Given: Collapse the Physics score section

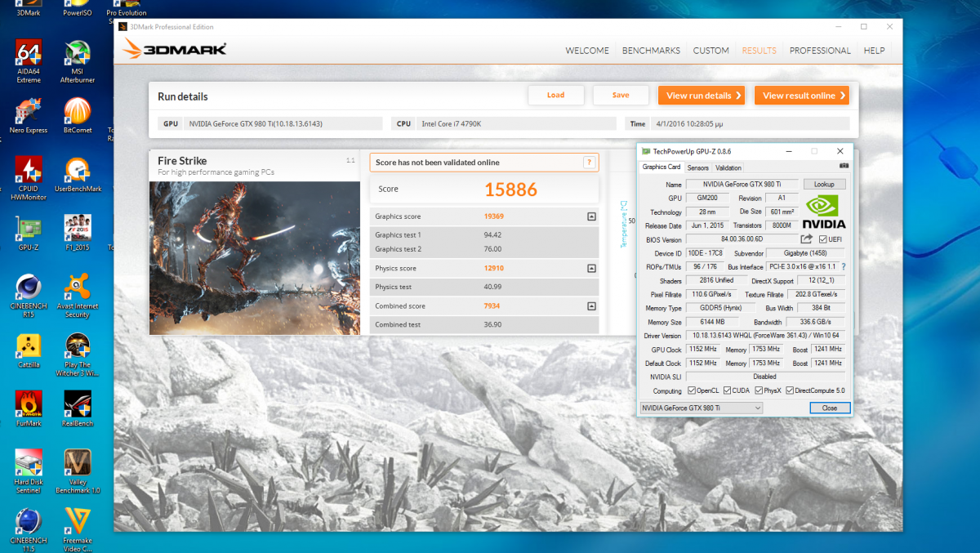Looking at the screenshot, I should pyautogui.click(x=590, y=268).
